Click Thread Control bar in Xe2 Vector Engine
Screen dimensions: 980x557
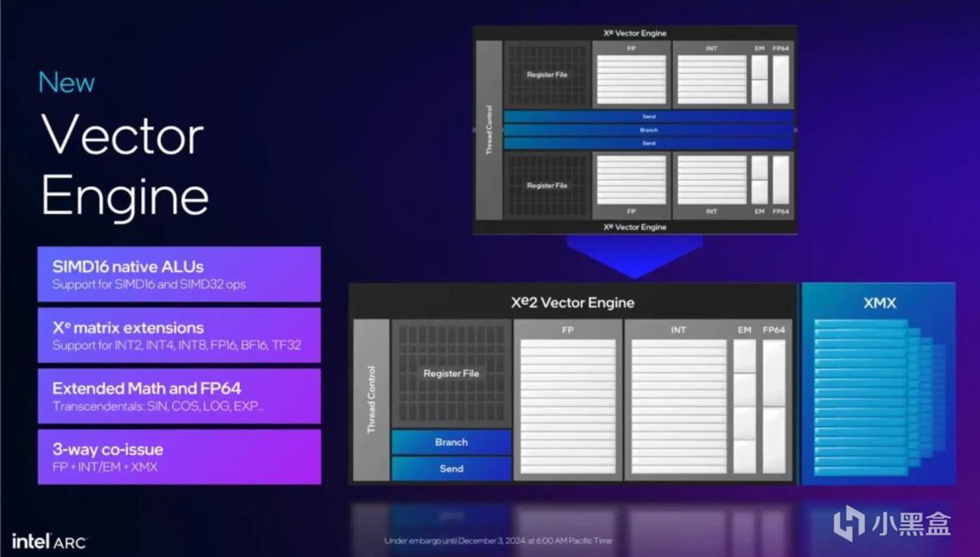click(x=371, y=400)
